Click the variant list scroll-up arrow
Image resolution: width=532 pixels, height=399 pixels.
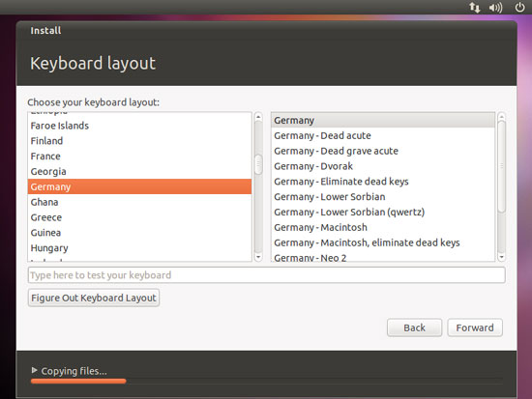pyautogui.click(x=501, y=117)
